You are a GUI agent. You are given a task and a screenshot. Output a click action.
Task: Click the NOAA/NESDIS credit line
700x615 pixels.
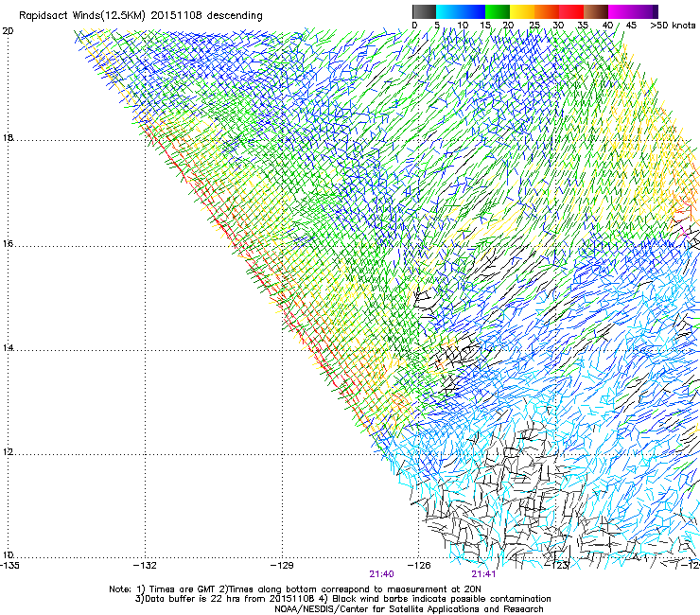coord(409,609)
